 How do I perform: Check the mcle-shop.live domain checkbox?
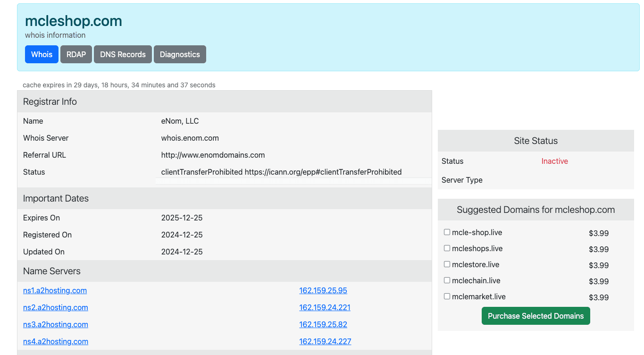(447, 232)
